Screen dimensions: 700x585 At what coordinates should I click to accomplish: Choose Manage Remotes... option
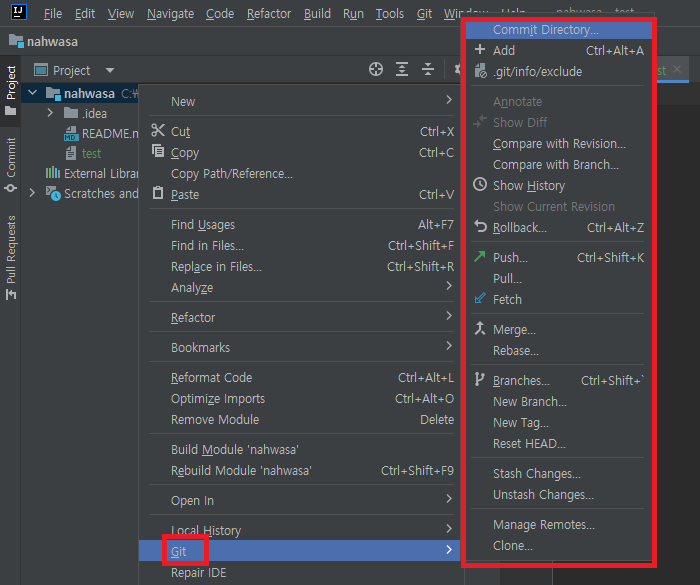(558, 524)
